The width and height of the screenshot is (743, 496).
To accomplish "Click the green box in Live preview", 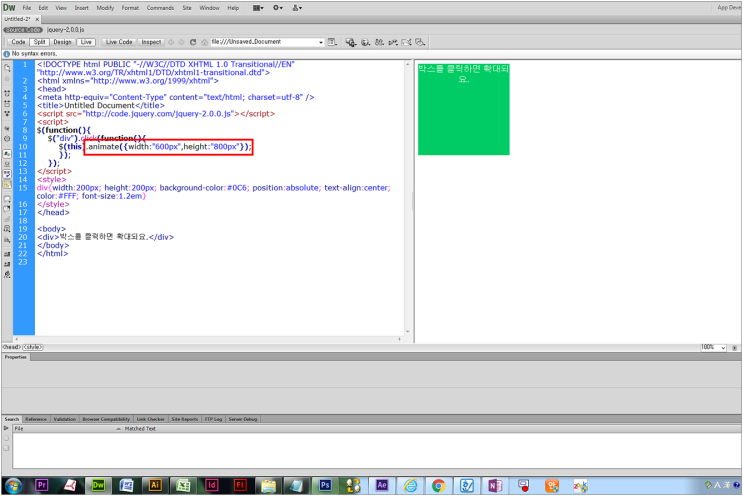I will (463, 109).
